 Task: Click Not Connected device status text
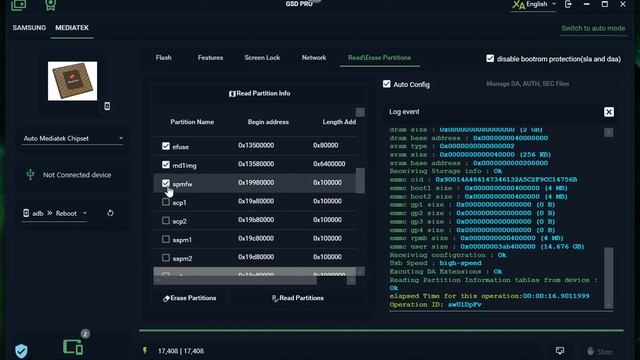(x=77, y=175)
